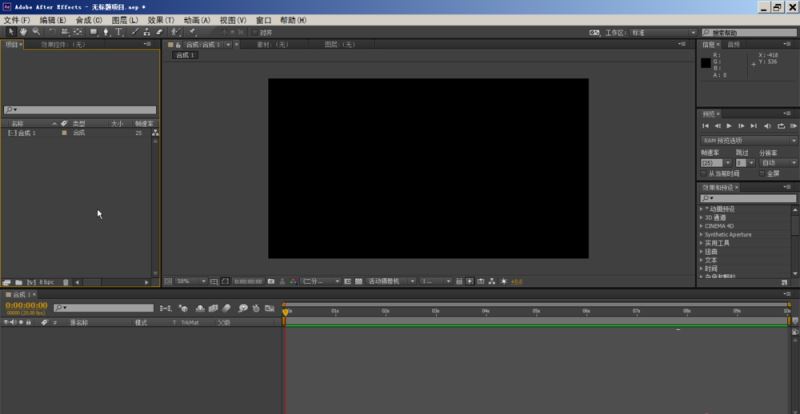Image resolution: width=800 pixels, height=414 pixels.
Task: Toggle loop option in Preview panel
Action: pos(781,126)
